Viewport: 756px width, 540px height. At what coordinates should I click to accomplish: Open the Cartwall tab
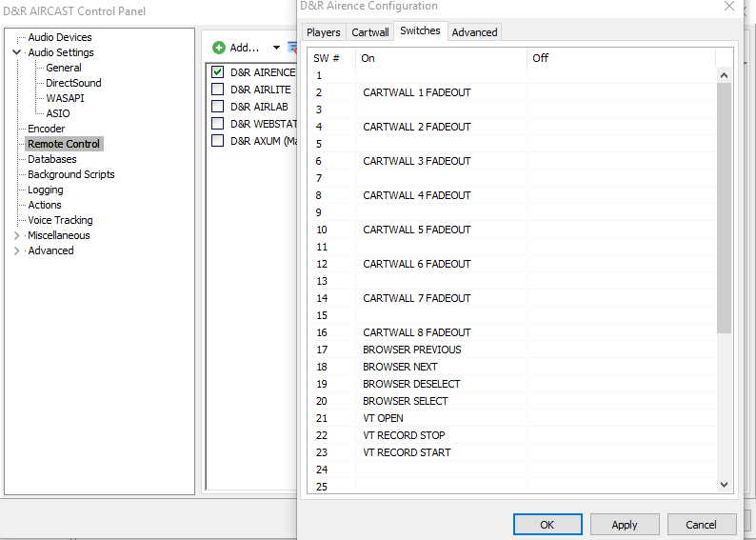[370, 32]
